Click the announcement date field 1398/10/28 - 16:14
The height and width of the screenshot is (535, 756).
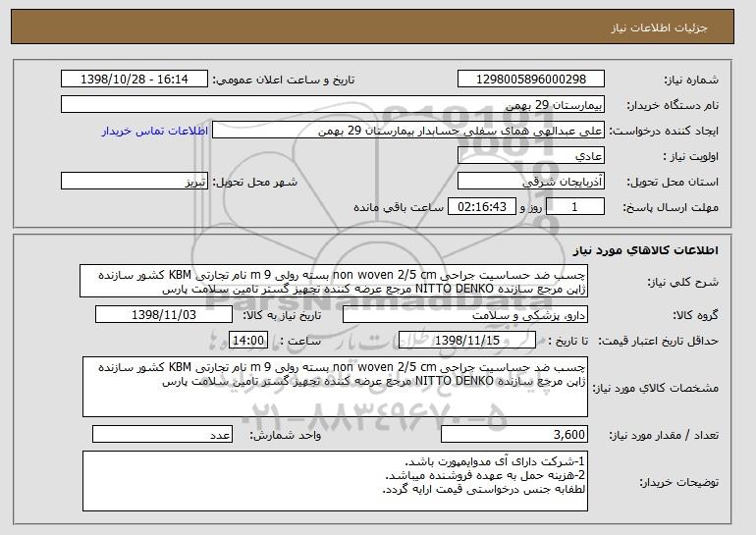[x=135, y=80]
